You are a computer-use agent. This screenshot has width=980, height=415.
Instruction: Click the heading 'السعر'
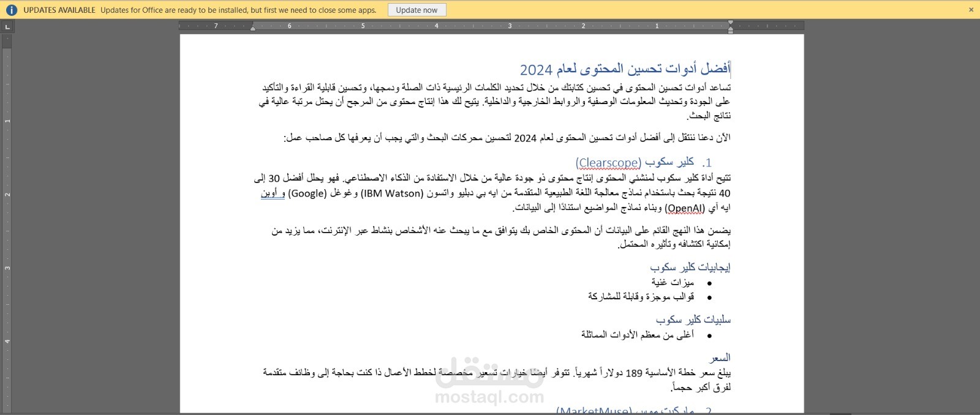click(720, 357)
